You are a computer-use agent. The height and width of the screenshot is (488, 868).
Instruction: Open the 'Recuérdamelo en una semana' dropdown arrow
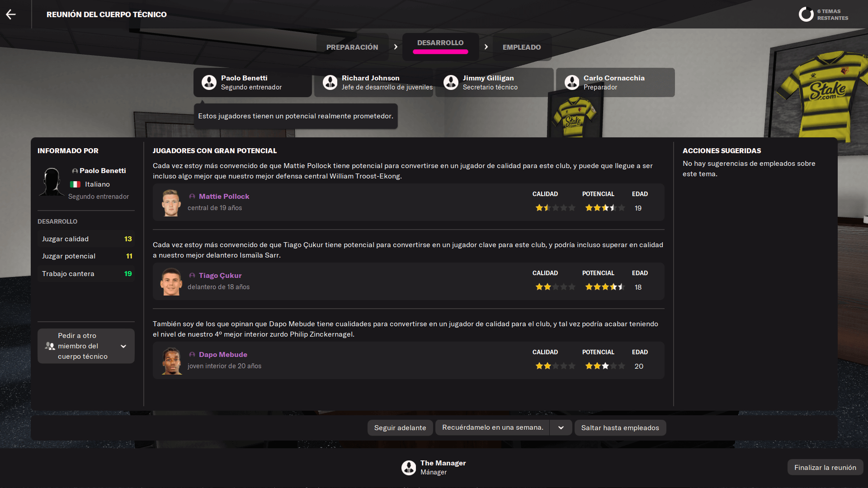click(561, 428)
